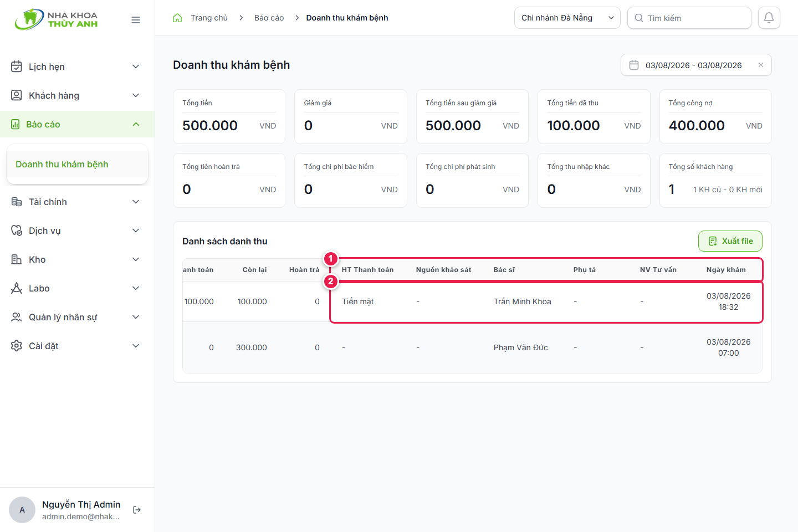The width and height of the screenshot is (798, 532).
Task: Click the Cài đặt gear icon
Action: [17, 346]
